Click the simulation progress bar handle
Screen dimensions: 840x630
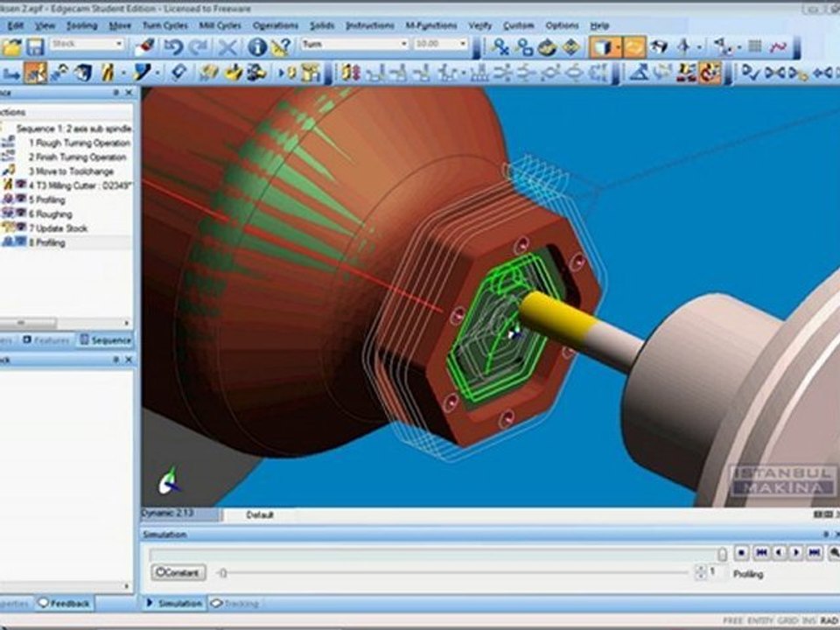pos(722,554)
